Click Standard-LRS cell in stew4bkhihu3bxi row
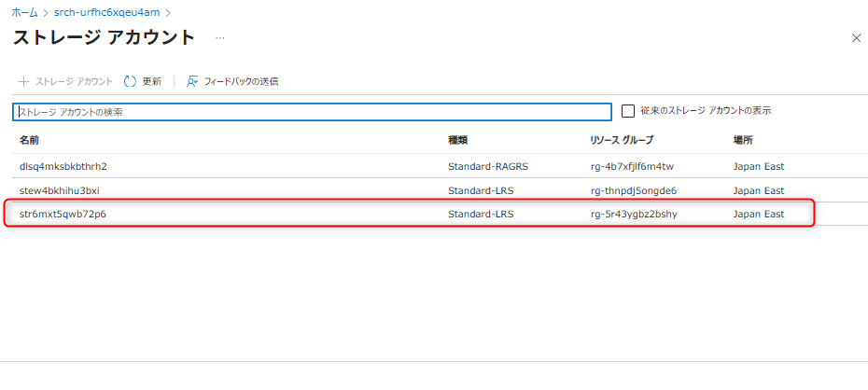The image size is (868, 390). coord(481,190)
